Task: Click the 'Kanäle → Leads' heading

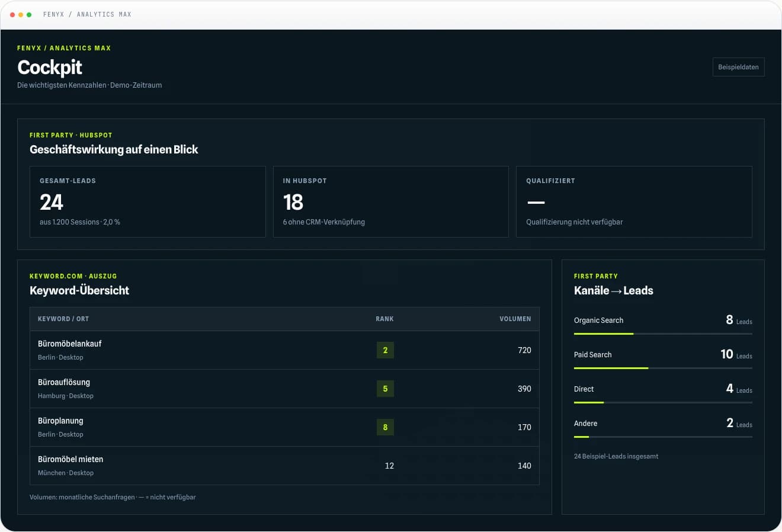Action: (613, 290)
